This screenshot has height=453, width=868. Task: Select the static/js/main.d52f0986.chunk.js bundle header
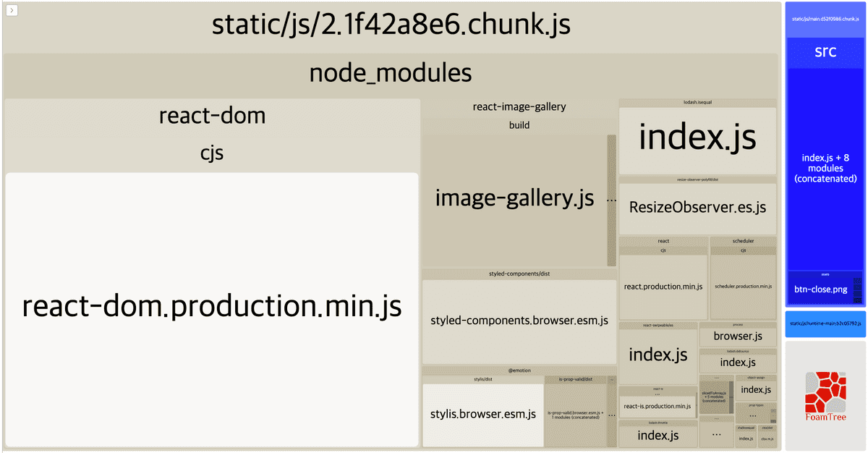[x=825, y=19]
